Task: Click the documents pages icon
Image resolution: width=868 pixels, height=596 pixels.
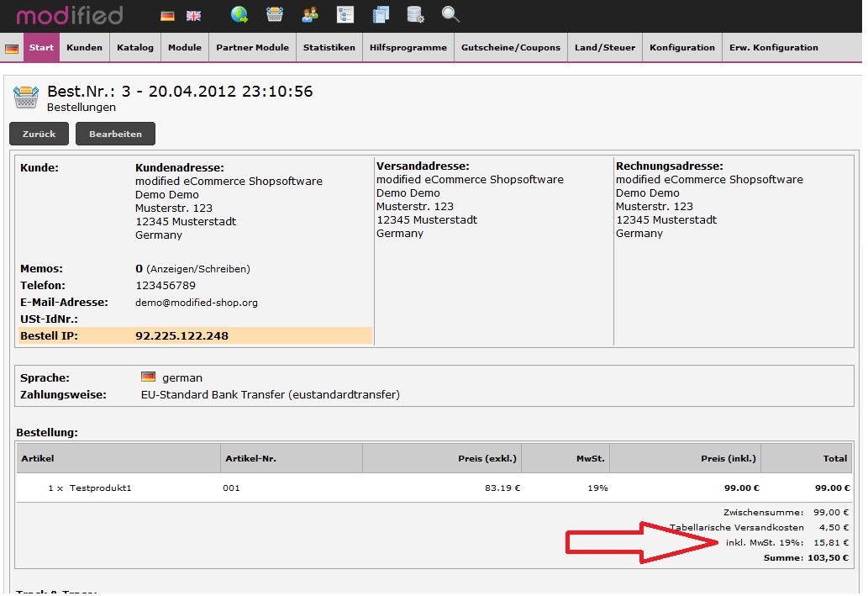Action: (x=381, y=15)
